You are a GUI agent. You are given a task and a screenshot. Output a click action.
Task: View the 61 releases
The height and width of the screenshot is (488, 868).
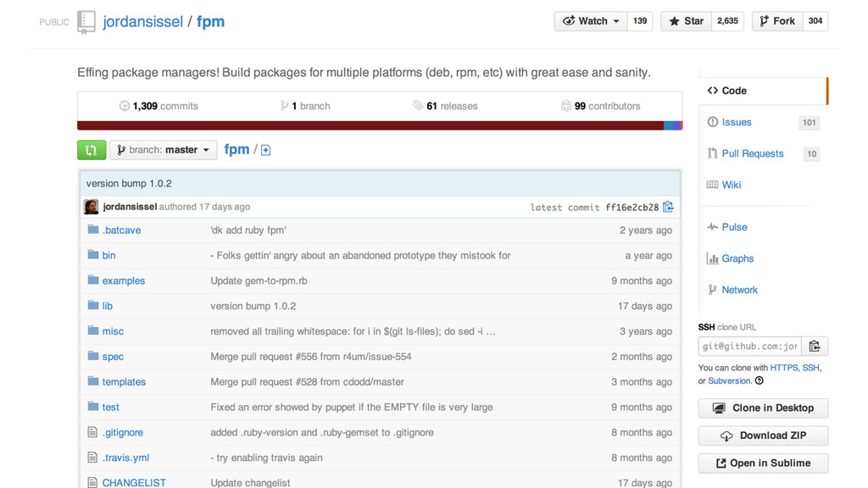click(x=445, y=106)
